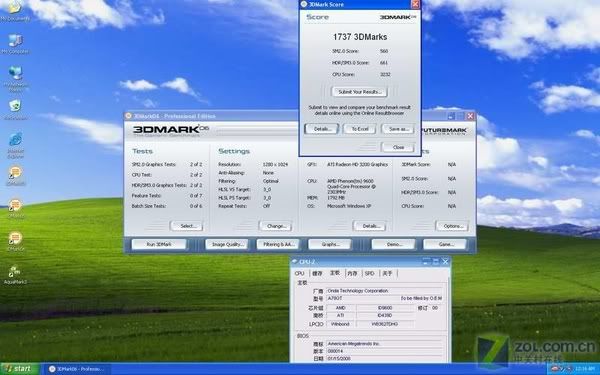Click the Game button

click(445, 244)
